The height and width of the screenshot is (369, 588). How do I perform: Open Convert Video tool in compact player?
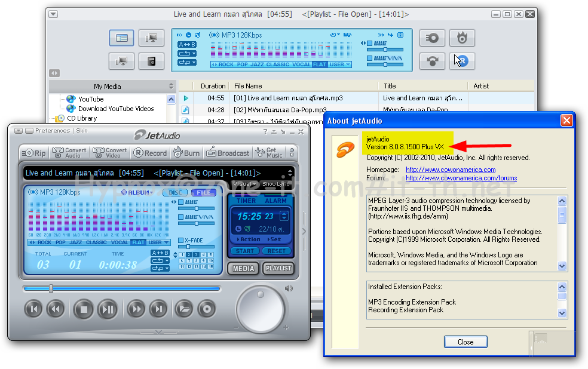[110, 153]
